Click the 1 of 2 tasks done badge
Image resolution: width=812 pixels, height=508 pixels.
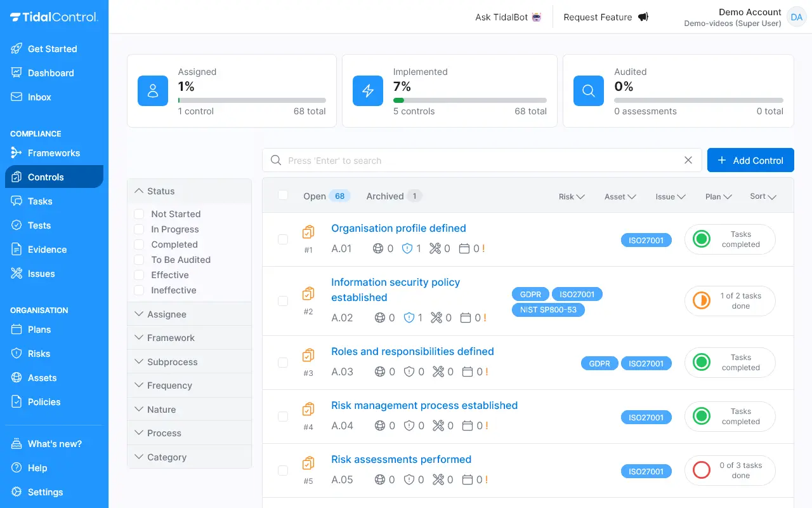point(730,301)
